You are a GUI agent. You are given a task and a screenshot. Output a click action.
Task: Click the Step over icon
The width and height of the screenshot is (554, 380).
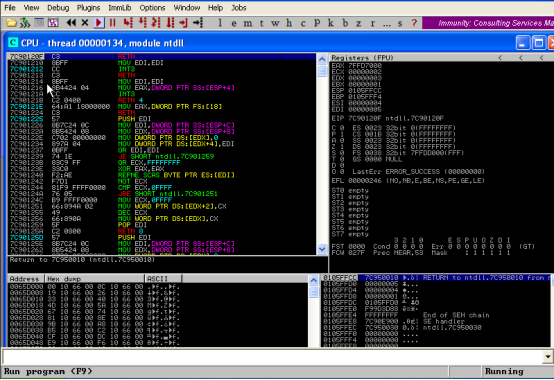[x=142, y=23]
